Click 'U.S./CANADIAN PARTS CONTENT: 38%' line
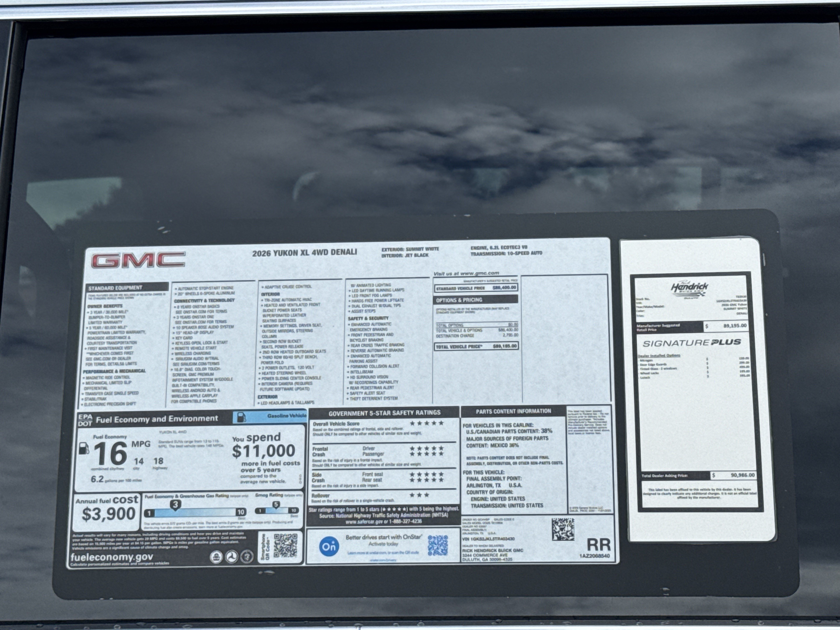The width and height of the screenshot is (840, 630). tap(509, 431)
